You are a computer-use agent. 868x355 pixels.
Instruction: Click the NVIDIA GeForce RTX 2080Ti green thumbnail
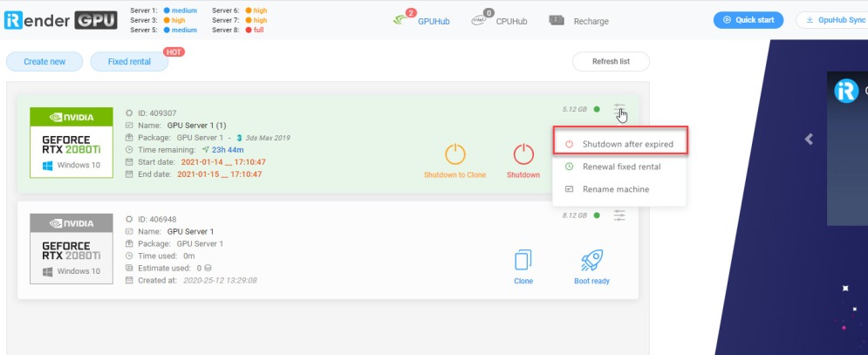pyautogui.click(x=72, y=142)
